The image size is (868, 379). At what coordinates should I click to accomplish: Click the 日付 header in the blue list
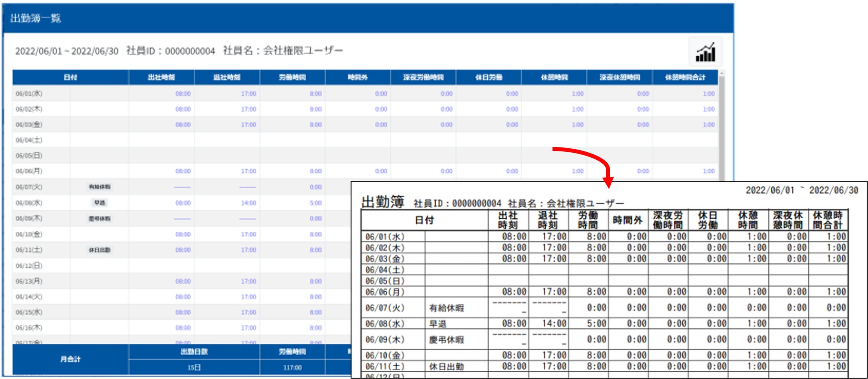click(70, 77)
